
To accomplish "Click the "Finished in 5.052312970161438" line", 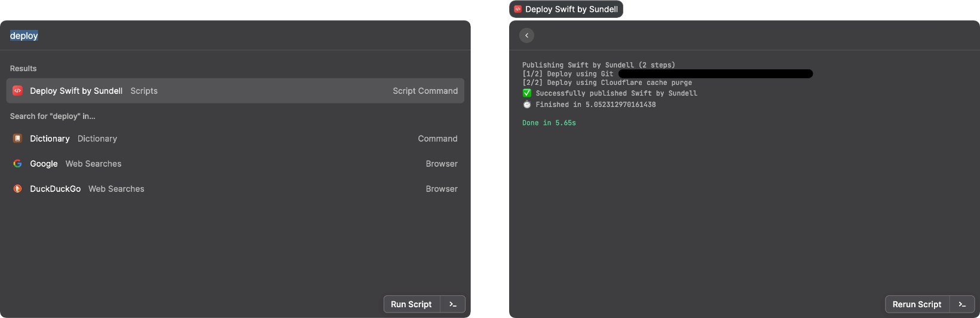I will click(x=596, y=105).
